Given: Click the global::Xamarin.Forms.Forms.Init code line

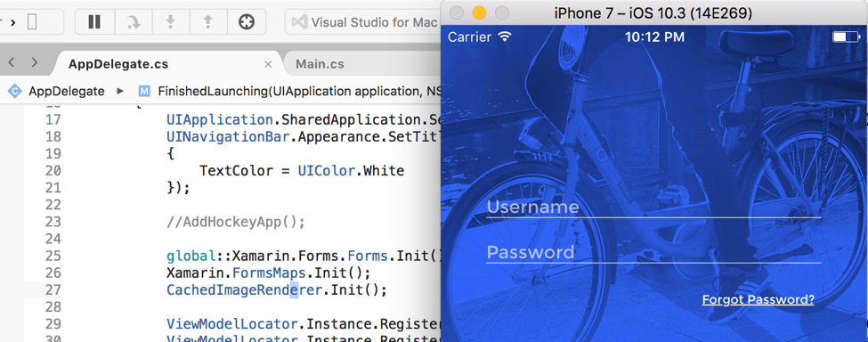Looking at the screenshot, I should click(x=304, y=256).
